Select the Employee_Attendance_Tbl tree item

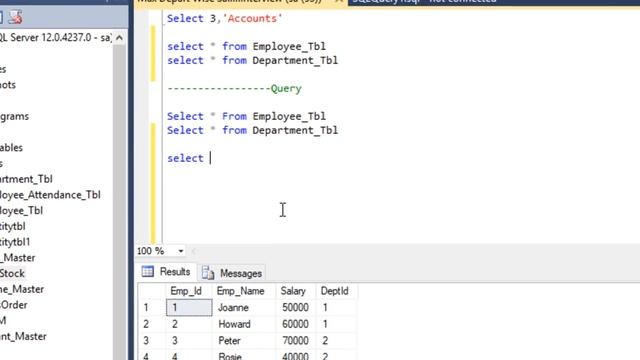pos(50,195)
